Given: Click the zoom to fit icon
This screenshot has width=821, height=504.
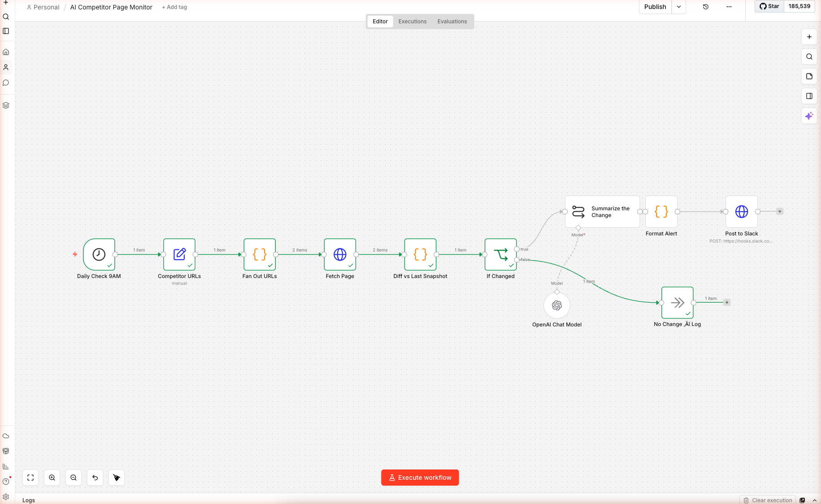Looking at the screenshot, I should [30, 478].
